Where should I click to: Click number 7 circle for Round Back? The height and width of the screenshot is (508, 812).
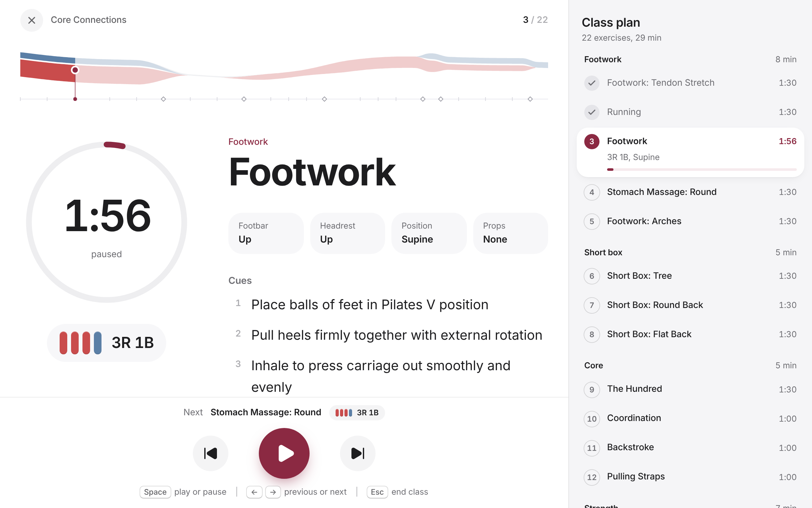pos(592,305)
